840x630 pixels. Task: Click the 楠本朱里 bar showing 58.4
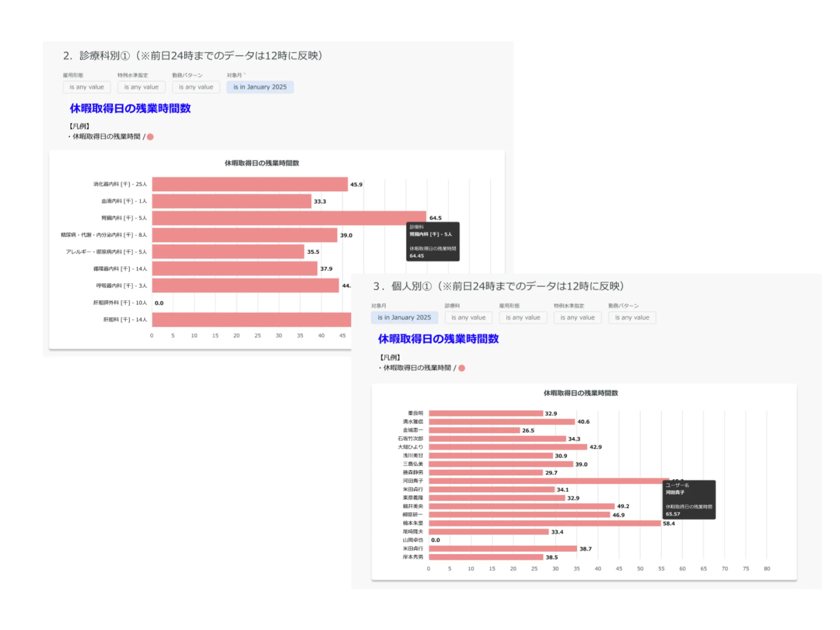pyautogui.click(x=544, y=523)
